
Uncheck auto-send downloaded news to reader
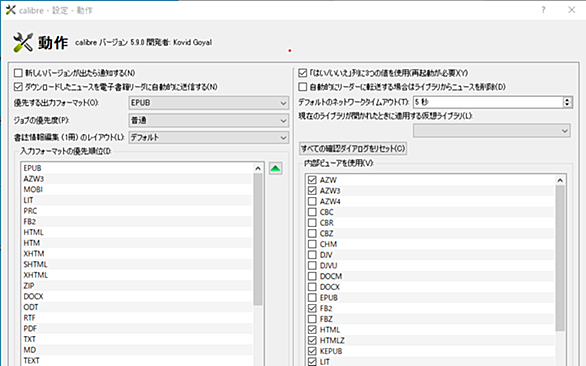[18, 87]
